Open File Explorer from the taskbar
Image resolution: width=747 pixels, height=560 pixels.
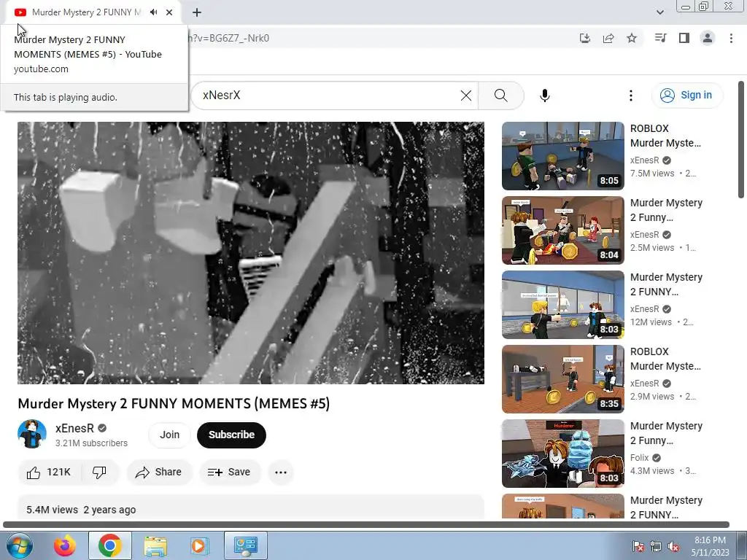(x=155, y=545)
